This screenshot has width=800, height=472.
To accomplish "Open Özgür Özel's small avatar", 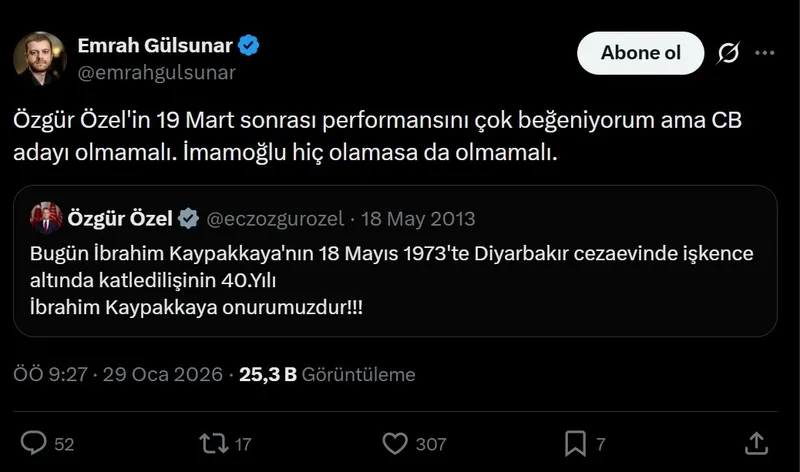I will [x=44, y=218].
